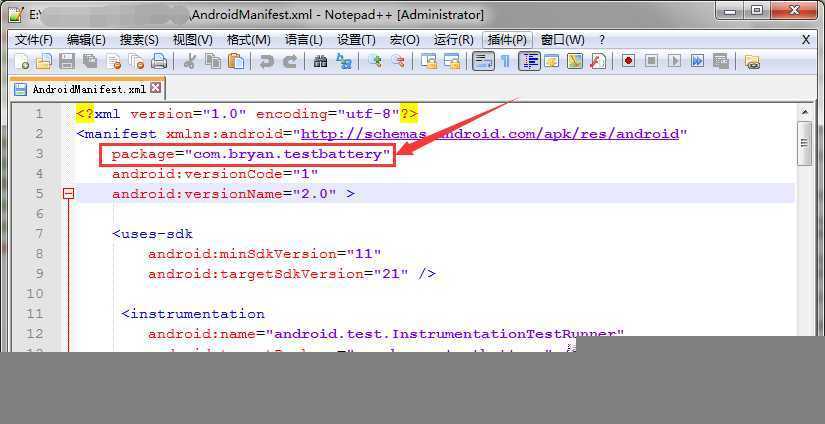825x424 pixels.
Task: Open the 运行(R) menu
Action: 454,39
